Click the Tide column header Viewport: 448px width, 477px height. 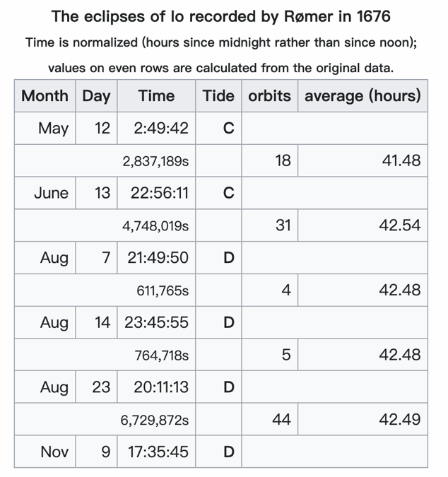(x=218, y=96)
